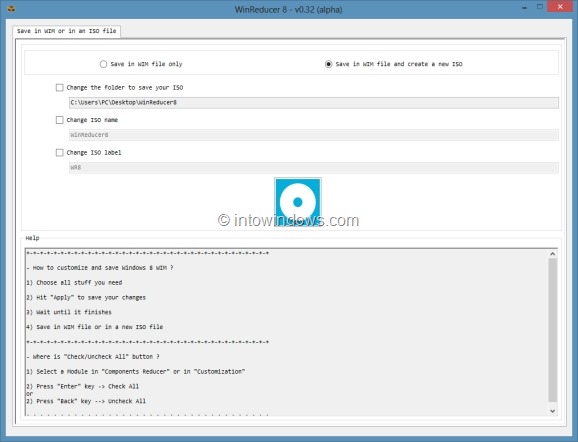578x442 pixels.
Task: Click 'How to customize and save Windows 8 WIM ?' line
Action: pyautogui.click(x=100, y=268)
